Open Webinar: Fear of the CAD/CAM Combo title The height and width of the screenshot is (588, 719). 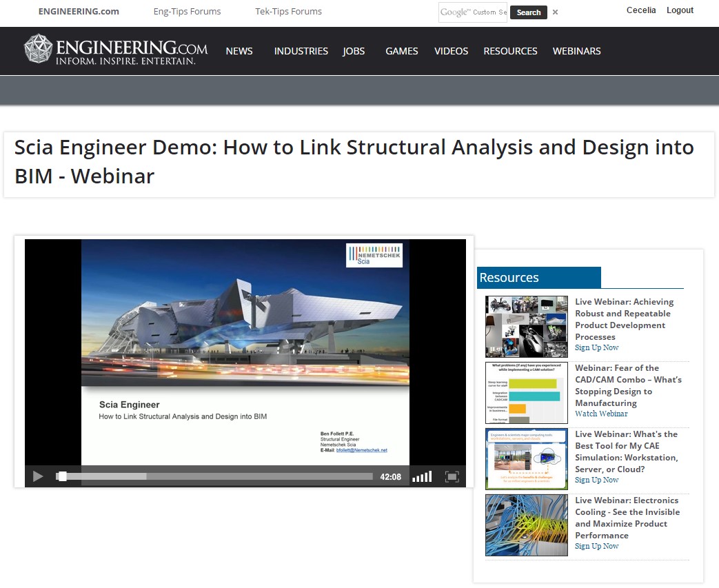point(628,385)
